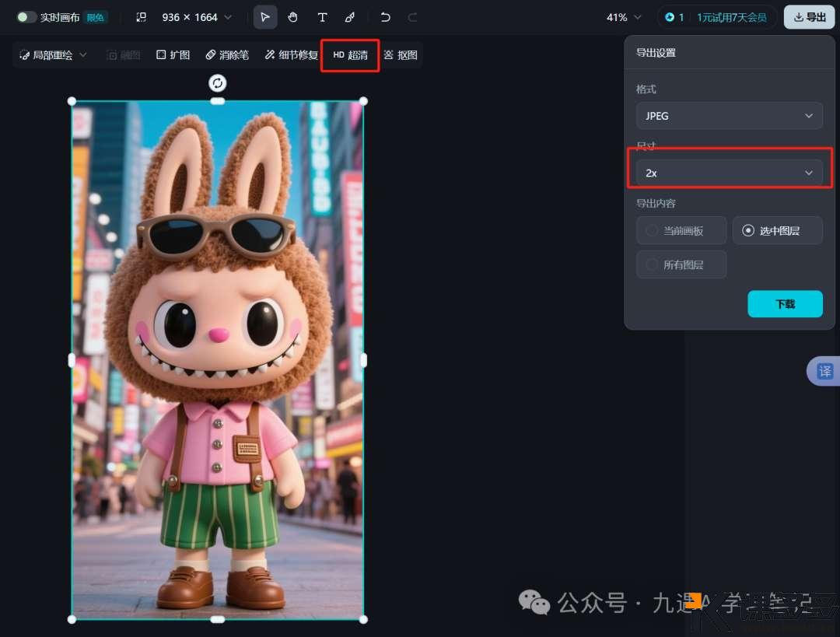The width and height of the screenshot is (840, 637).
Task: Select the text tool
Action: (x=322, y=17)
